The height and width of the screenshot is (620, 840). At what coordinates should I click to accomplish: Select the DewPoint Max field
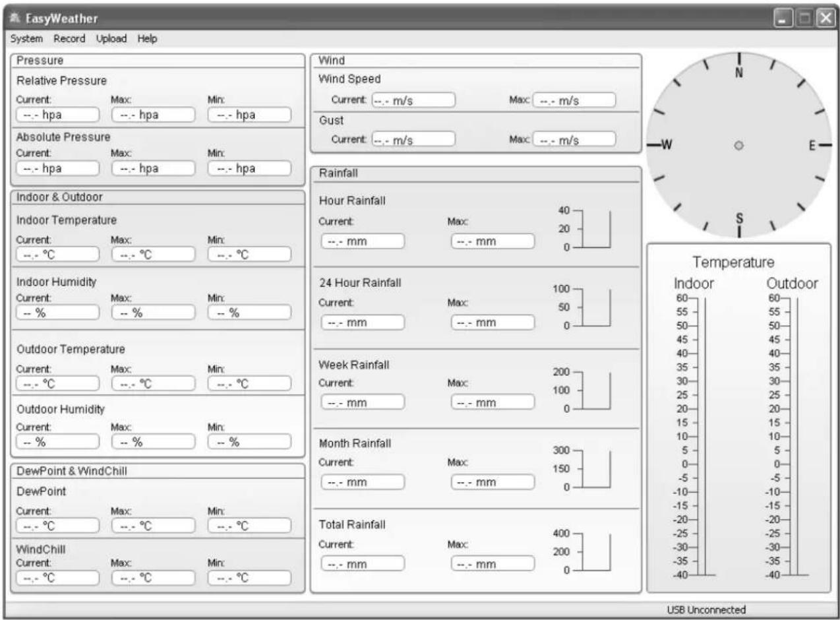153,525
